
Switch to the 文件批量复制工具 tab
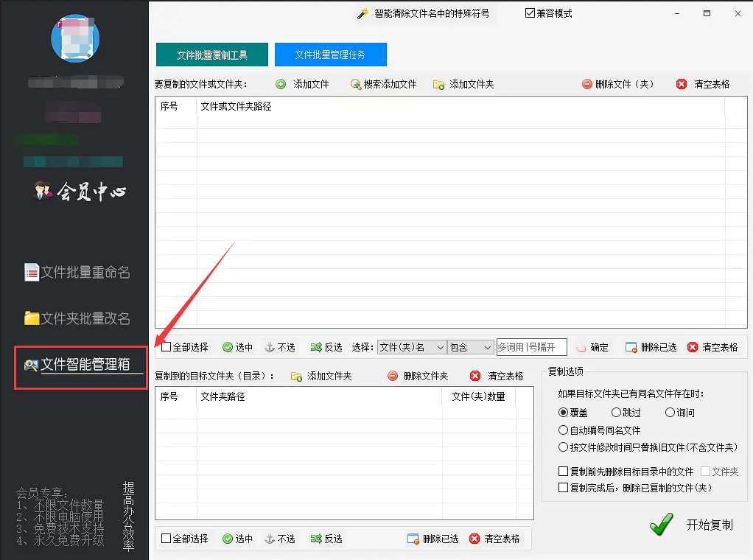(x=211, y=55)
